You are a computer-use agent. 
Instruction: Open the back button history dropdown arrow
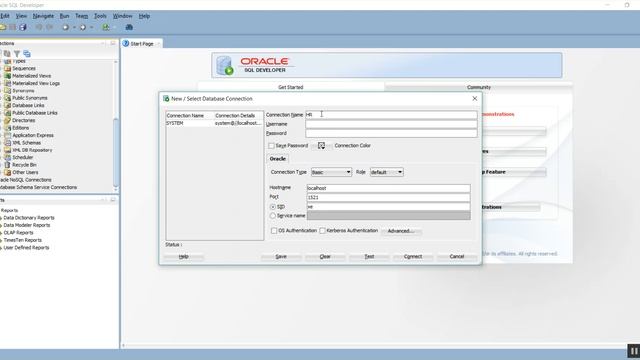[x=73, y=27]
